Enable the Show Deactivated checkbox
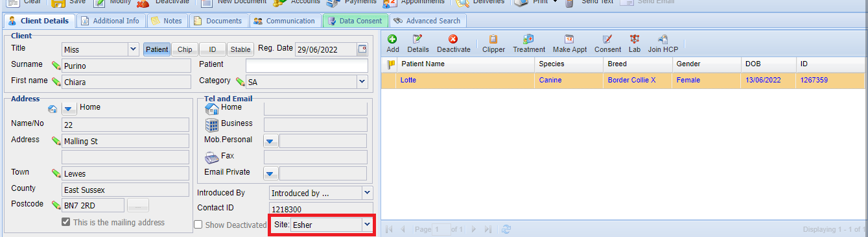868x237 pixels. [198, 225]
